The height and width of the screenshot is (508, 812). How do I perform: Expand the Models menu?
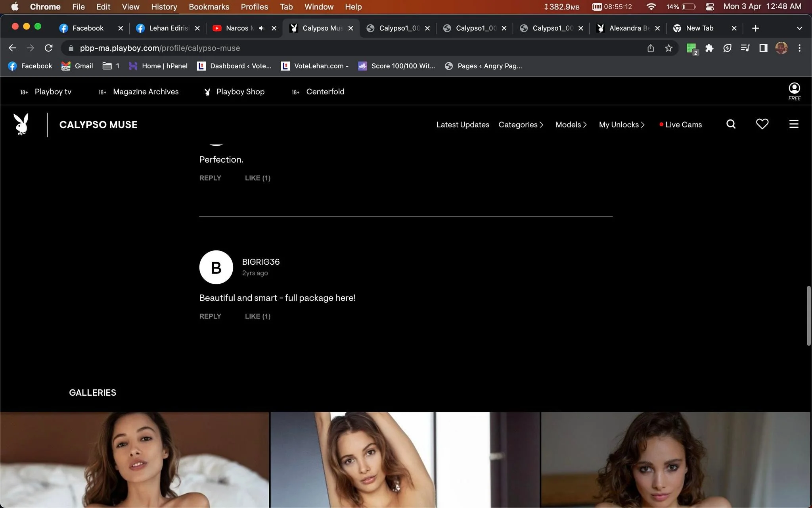(571, 125)
